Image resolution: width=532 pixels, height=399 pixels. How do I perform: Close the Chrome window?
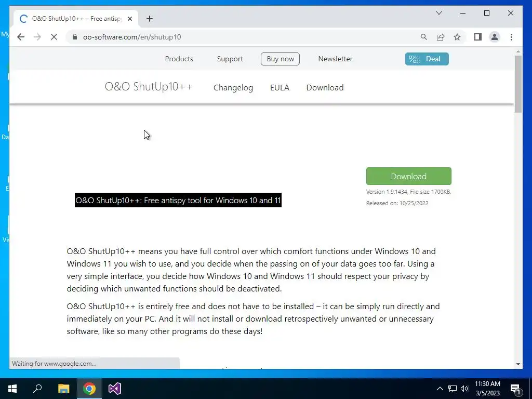(x=510, y=13)
